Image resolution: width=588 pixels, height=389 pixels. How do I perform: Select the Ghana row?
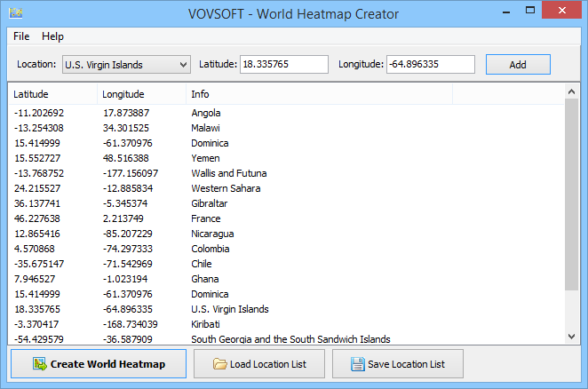286,279
